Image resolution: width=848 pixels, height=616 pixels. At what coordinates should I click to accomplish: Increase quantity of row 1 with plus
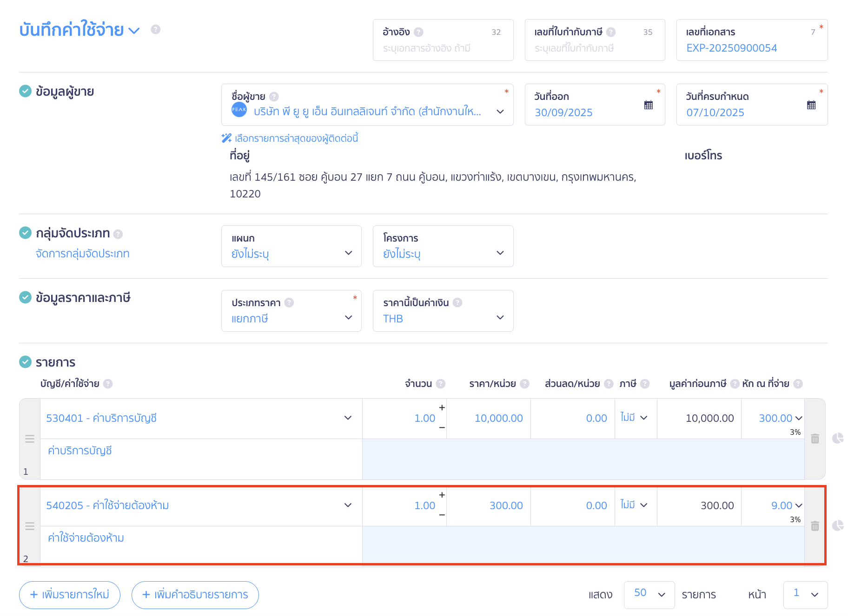click(x=442, y=407)
